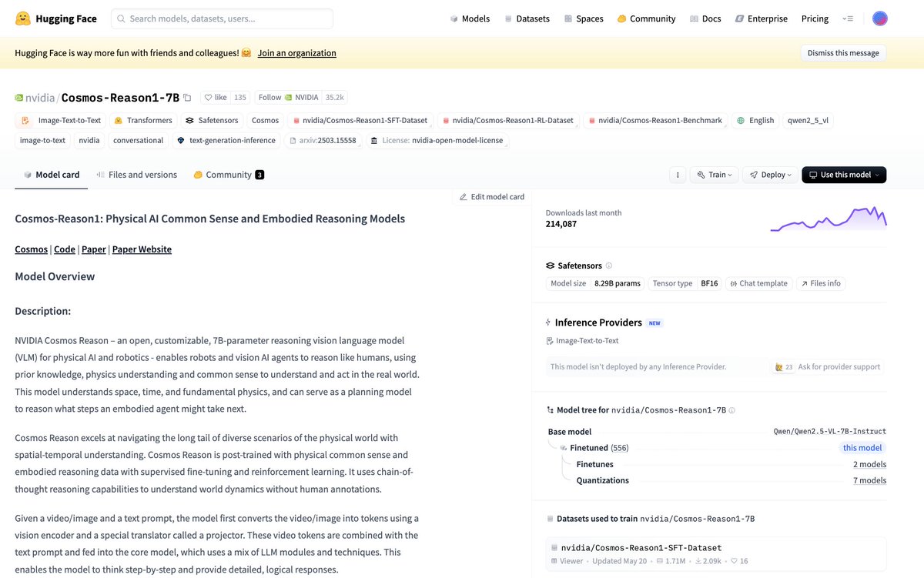Viewport: 924px width, 578px height.
Task: Click the user profile avatar
Action: coord(879,18)
